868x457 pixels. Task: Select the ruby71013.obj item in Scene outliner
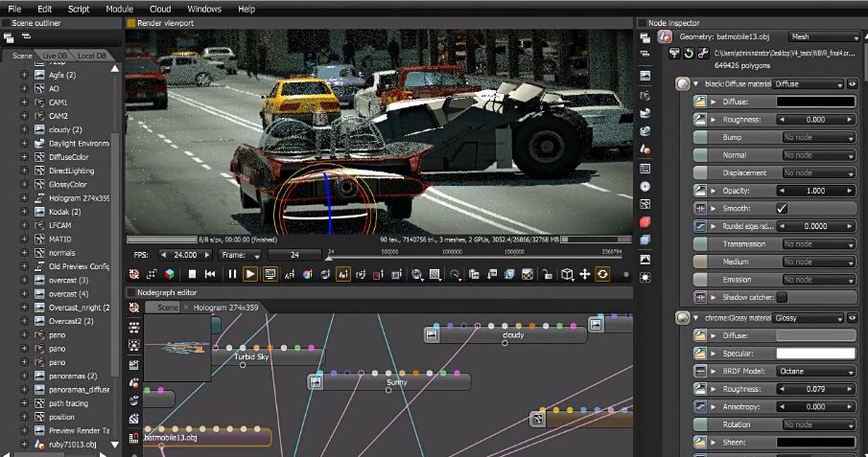(x=72, y=445)
